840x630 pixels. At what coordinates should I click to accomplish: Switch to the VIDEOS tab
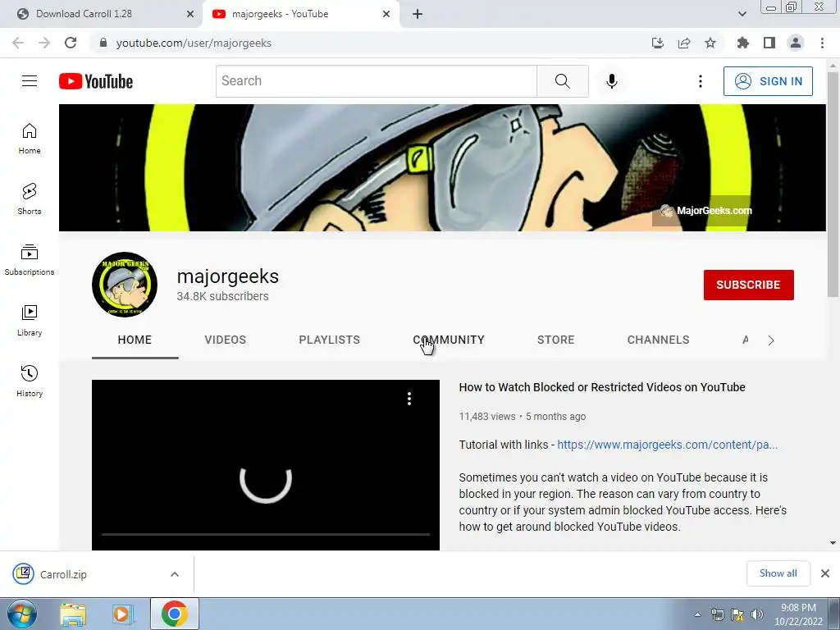226,340
